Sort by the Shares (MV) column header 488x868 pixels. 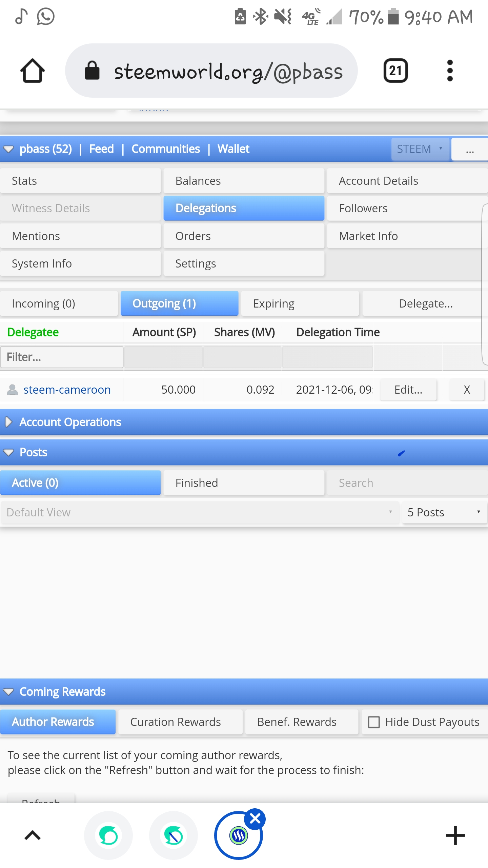pyautogui.click(x=244, y=332)
